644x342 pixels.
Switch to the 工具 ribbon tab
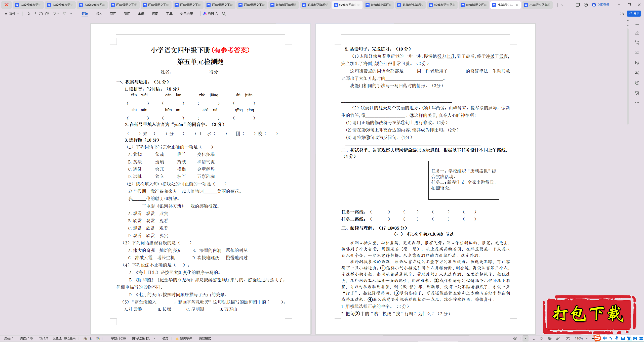pos(169,14)
